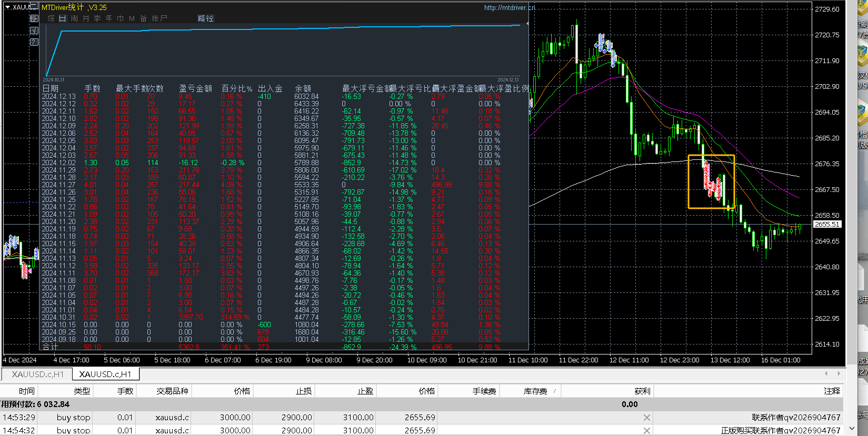Select the 14:54:32 buy stop order row

[421, 430]
